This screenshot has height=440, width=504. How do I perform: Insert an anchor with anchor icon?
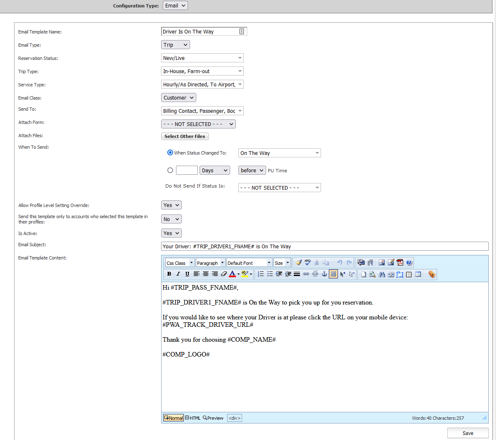[x=324, y=274]
